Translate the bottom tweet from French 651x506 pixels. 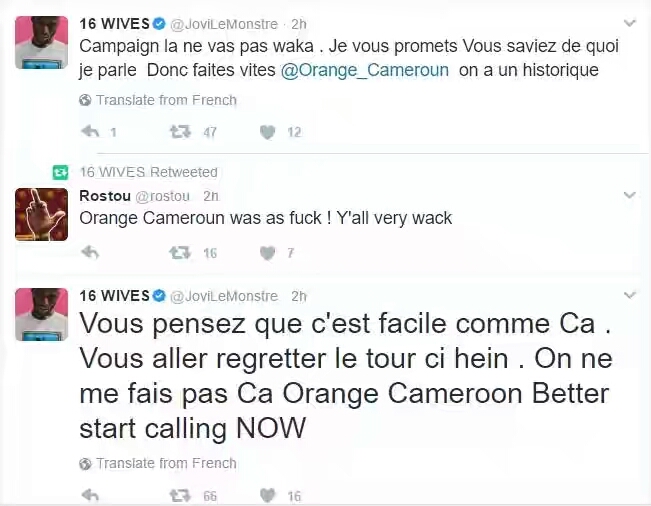[x=158, y=463]
